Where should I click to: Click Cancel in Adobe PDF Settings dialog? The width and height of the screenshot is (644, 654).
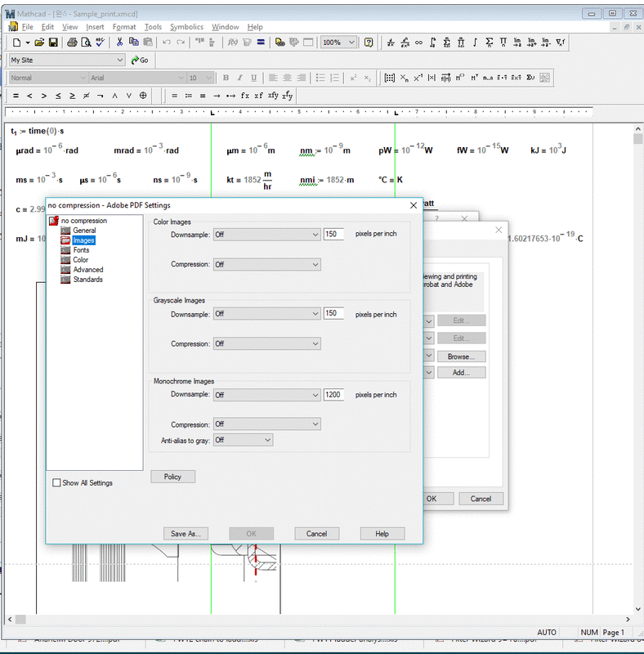316,534
